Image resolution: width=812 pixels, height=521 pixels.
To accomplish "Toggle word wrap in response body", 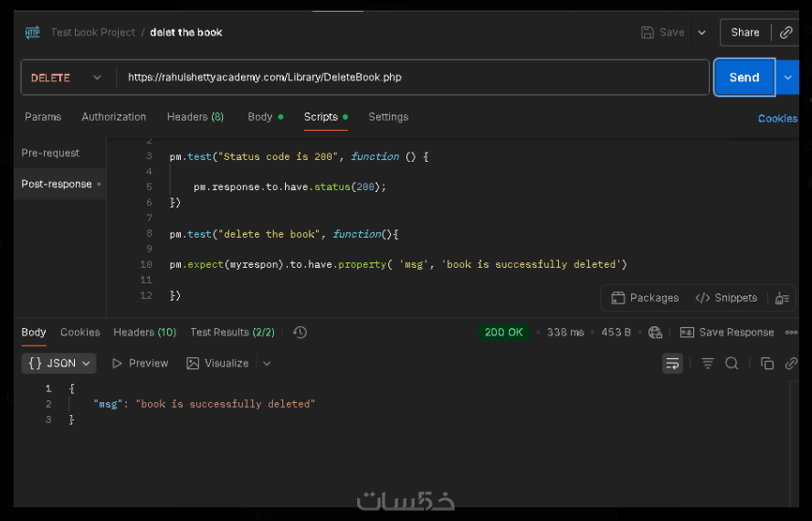I will 672,364.
